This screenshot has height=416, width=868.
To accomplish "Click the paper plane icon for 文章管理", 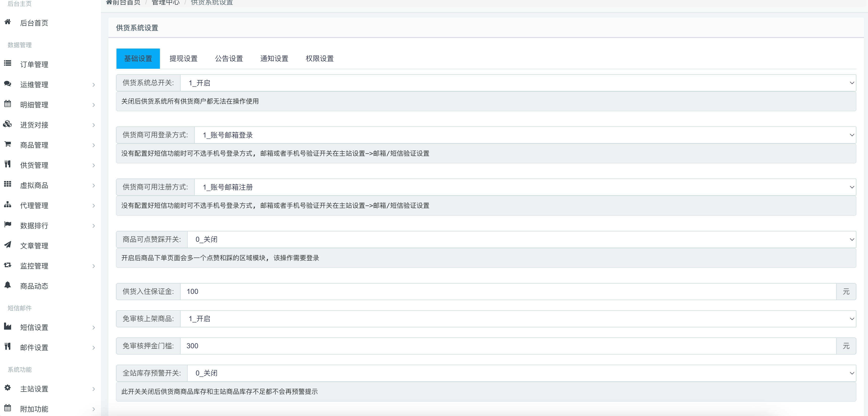I will coord(7,245).
